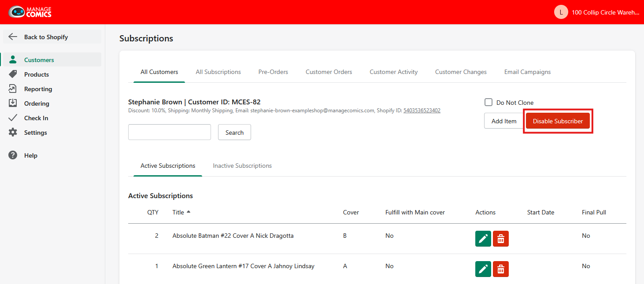Image resolution: width=644 pixels, height=284 pixels.
Task: Switch to the All Customers tab
Action: 159,72
